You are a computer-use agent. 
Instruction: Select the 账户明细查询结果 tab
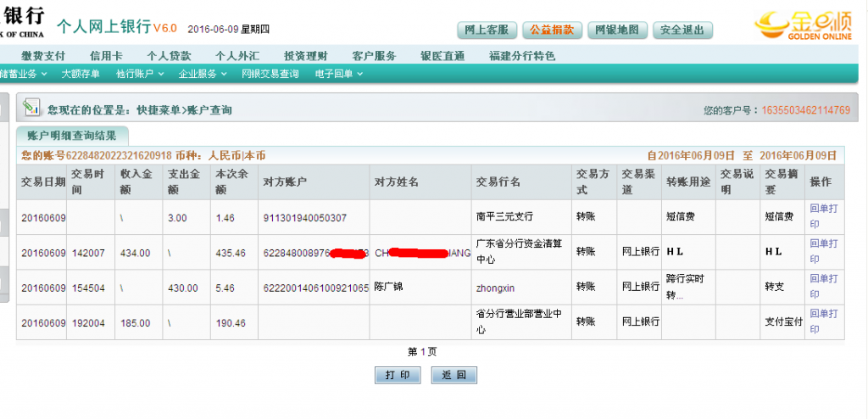click(x=72, y=136)
